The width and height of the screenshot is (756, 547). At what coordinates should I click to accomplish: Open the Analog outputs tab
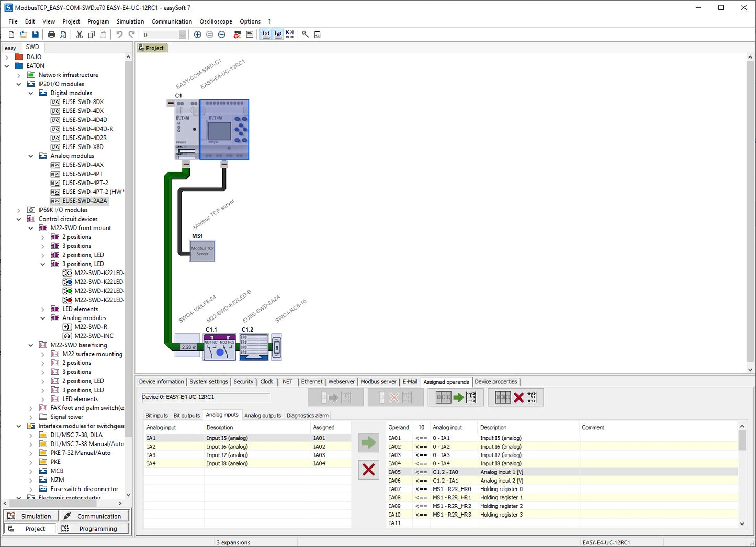(263, 416)
